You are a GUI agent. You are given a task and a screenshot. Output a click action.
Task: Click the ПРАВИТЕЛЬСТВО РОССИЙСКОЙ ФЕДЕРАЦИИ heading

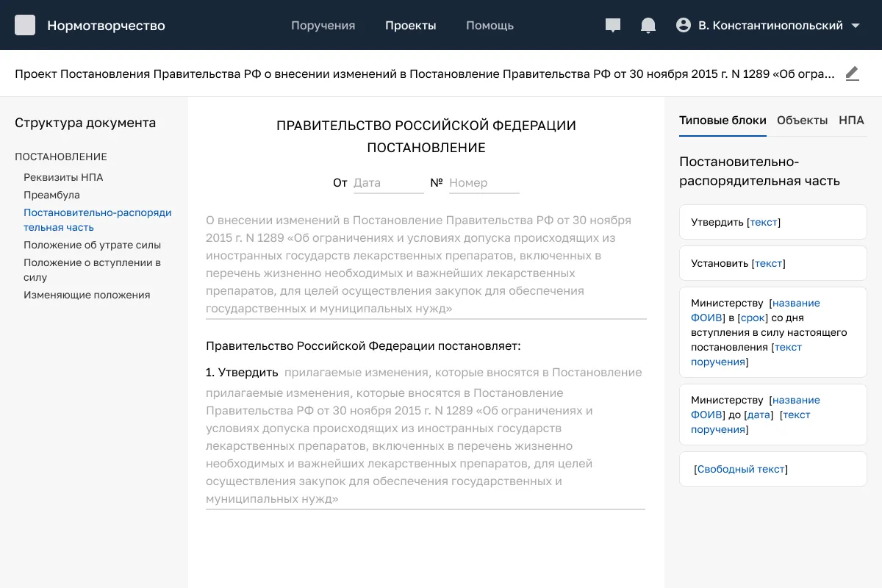pos(426,126)
